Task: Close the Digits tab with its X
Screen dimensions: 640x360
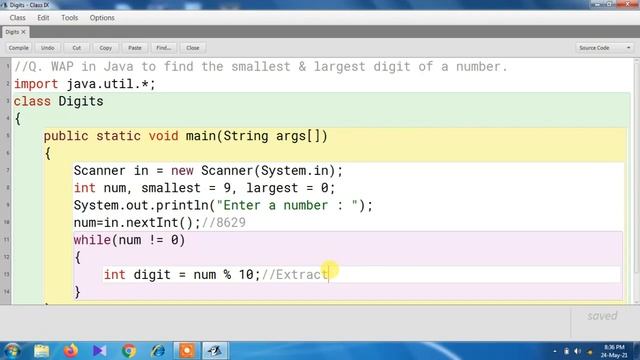Action: [x=24, y=32]
